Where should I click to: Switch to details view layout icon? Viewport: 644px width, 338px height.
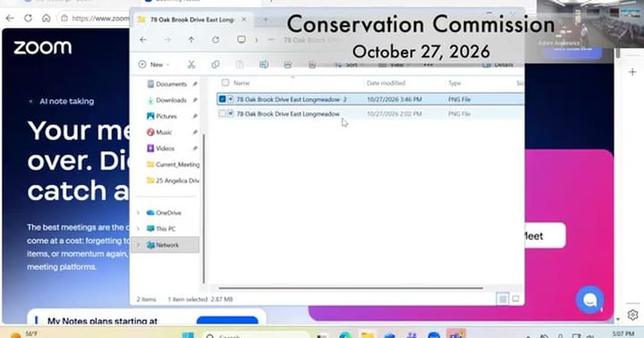pyautogui.click(x=503, y=299)
